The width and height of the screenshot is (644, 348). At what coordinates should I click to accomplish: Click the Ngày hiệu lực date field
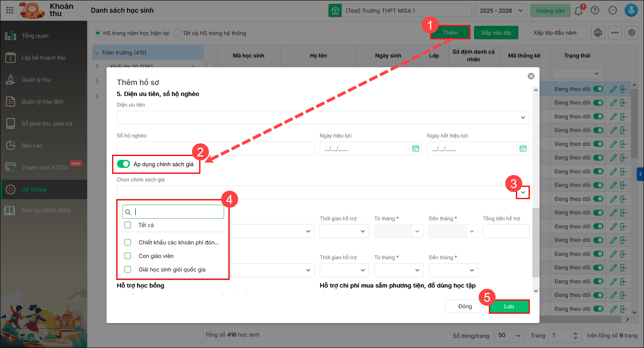pos(364,148)
